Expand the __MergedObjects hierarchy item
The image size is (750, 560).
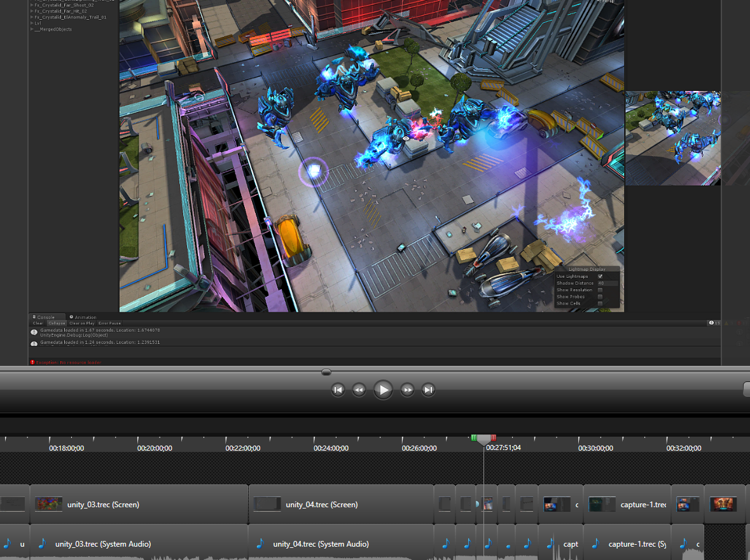click(x=32, y=29)
